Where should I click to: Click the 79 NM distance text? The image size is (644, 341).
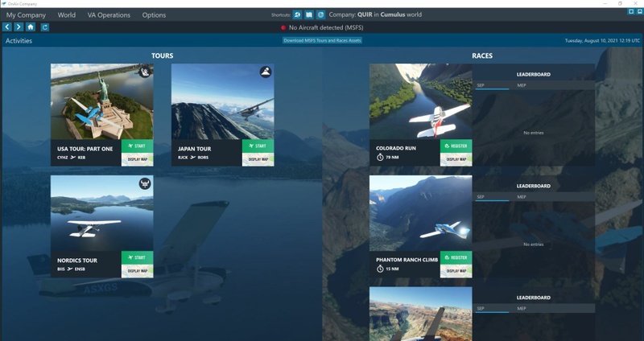coord(392,158)
